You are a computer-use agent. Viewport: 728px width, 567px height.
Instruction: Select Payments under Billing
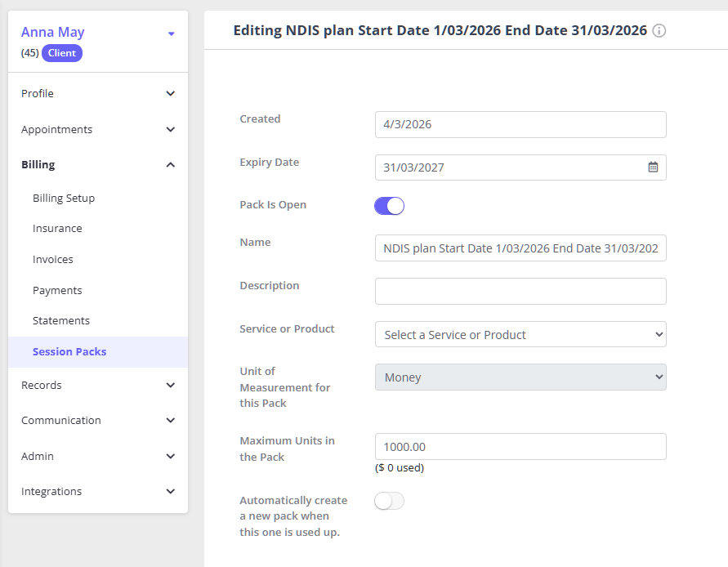(57, 291)
